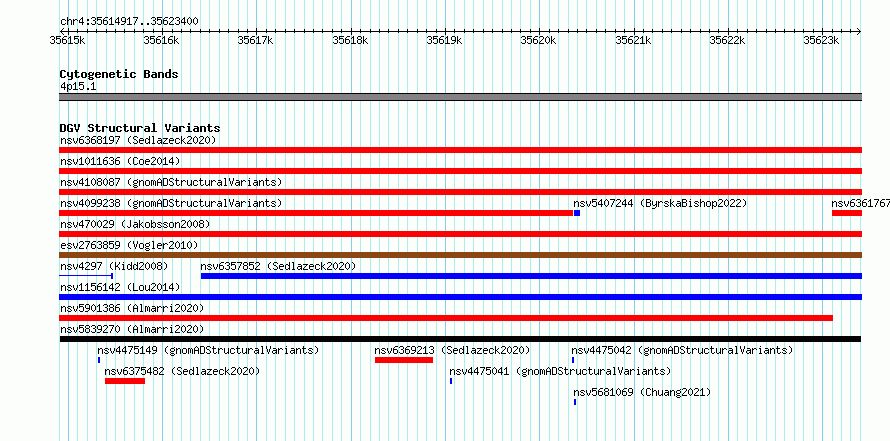The image size is (890, 441).
Task: Open the nsv4099238 (gnomADStructuralVariants) label
Action: pyautogui.click(x=171, y=203)
